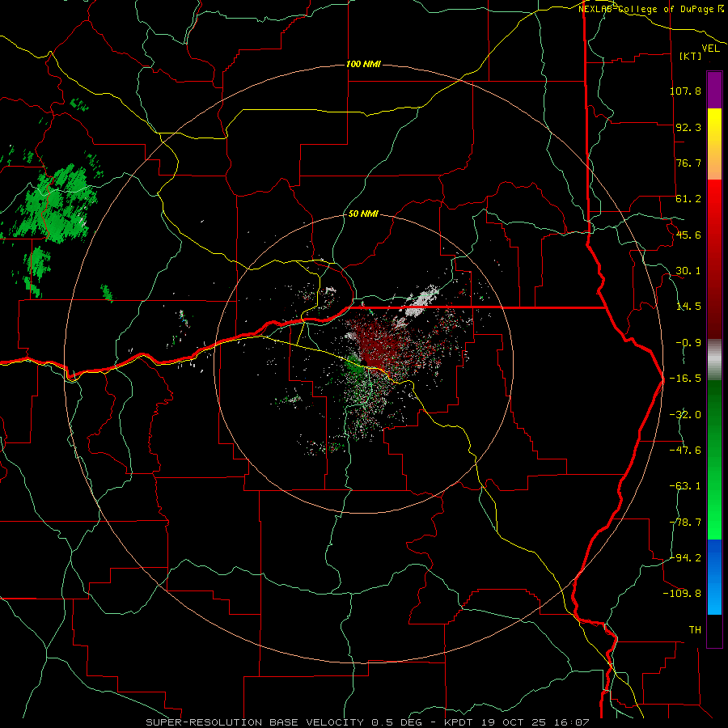Click the 45.6 value on velocity scale

coord(688,235)
